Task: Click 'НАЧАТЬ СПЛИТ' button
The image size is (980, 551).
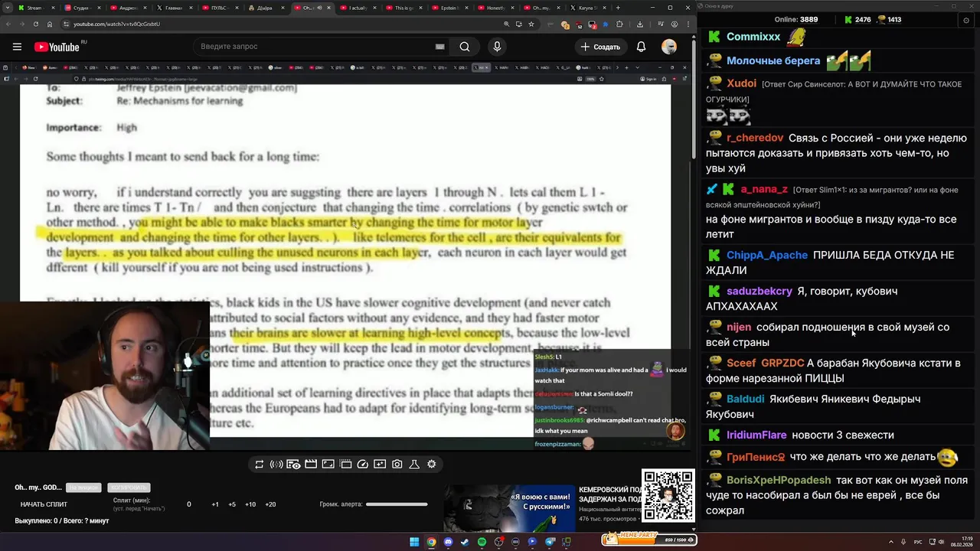Action: (x=44, y=504)
